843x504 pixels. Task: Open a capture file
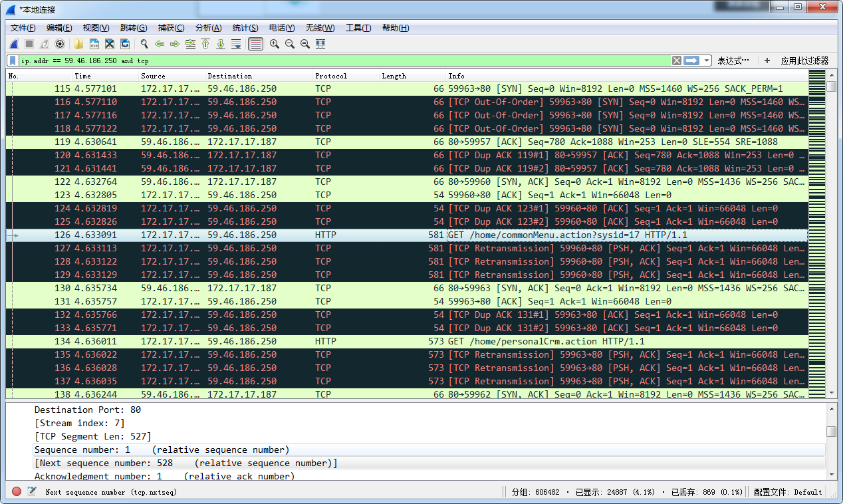[78, 44]
